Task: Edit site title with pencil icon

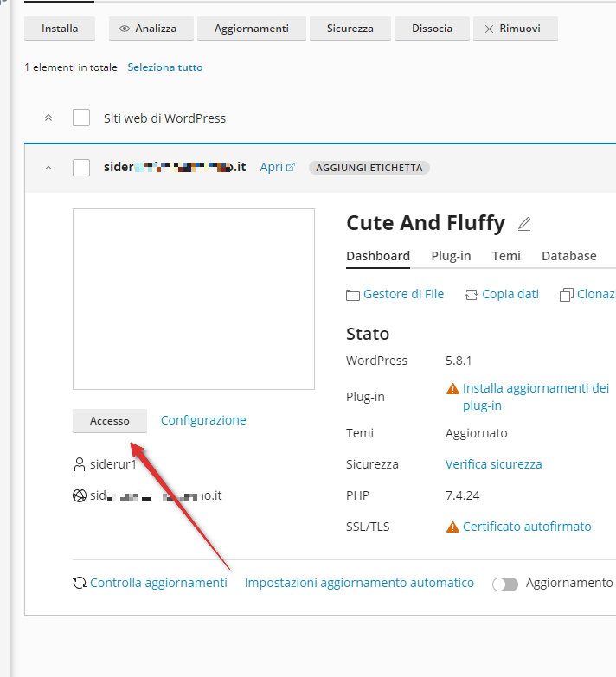Action: click(x=524, y=224)
